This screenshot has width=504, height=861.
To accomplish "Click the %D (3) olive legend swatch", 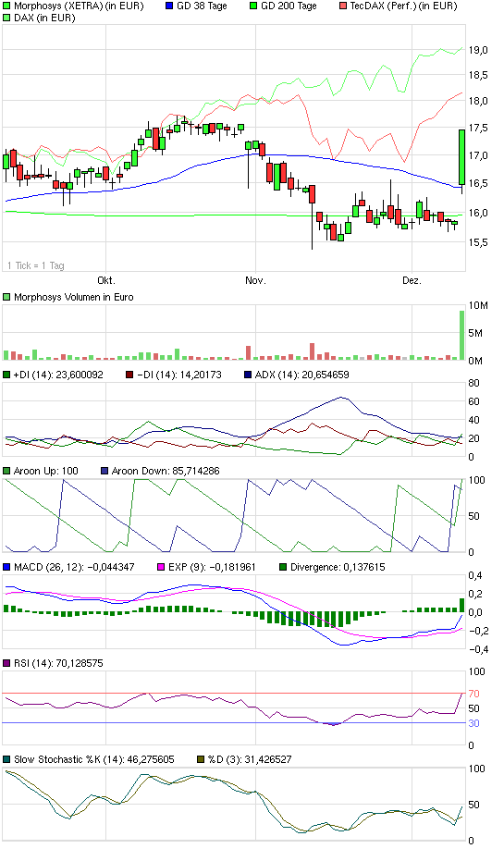I will coord(201,759).
